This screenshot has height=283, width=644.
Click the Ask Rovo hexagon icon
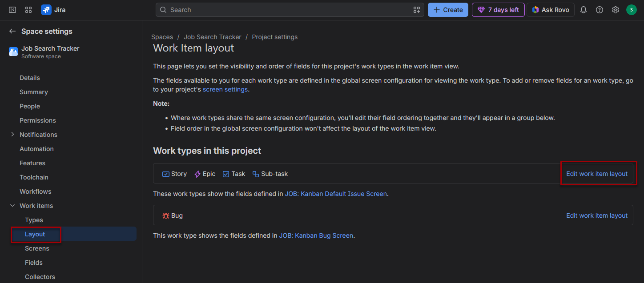535,10
